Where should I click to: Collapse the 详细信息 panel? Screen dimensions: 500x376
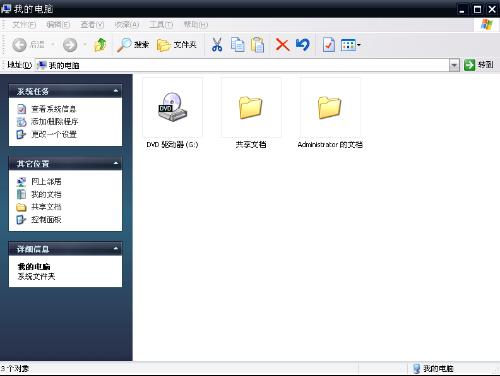coord(116,249)
